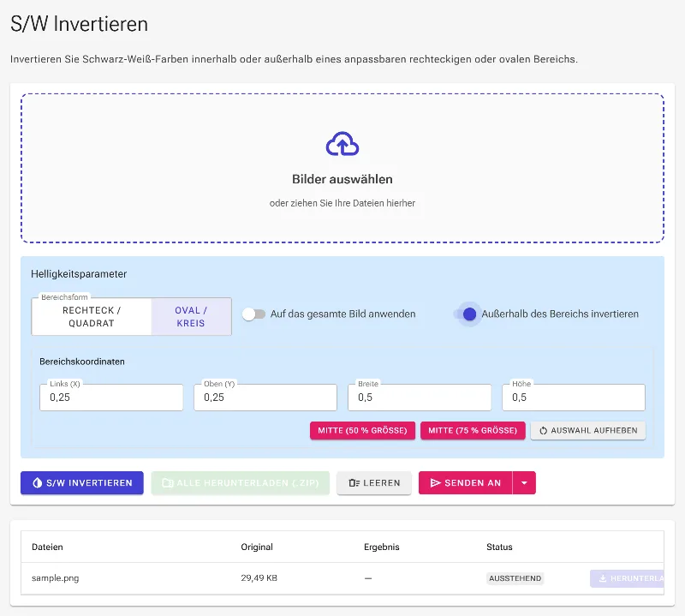Image resolution: width=685 pixels, height=616 pixels.
Task: Disable "Außerhalb des Bereichs invertieren" switch
Action: 465,314
